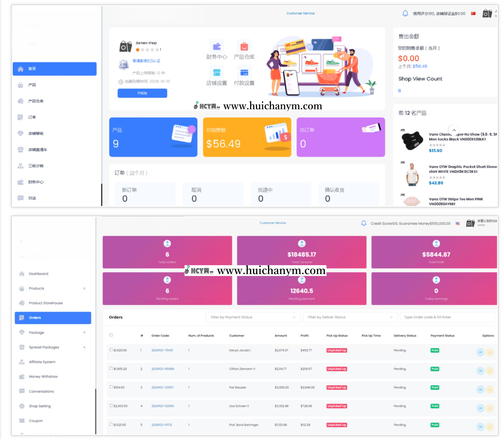
Task: Select the checkbox for order 20241121-33557
Action: coord(111,387)
